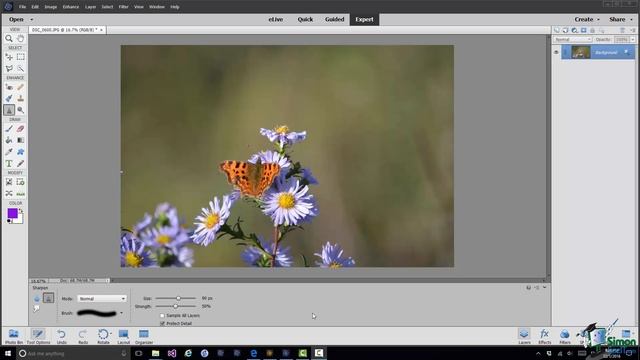Toggle the Tool Options panel button
This screenshot has height=360, width=640.
(x=38, y=336)
